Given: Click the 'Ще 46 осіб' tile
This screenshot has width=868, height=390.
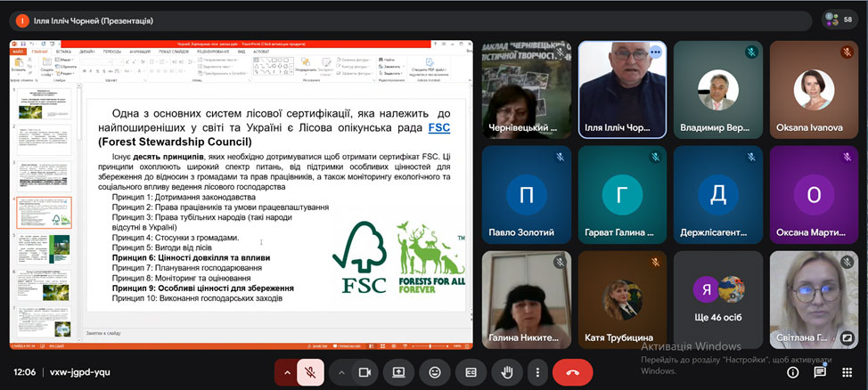Looking at the screenshot, I should tap(717, 299).
